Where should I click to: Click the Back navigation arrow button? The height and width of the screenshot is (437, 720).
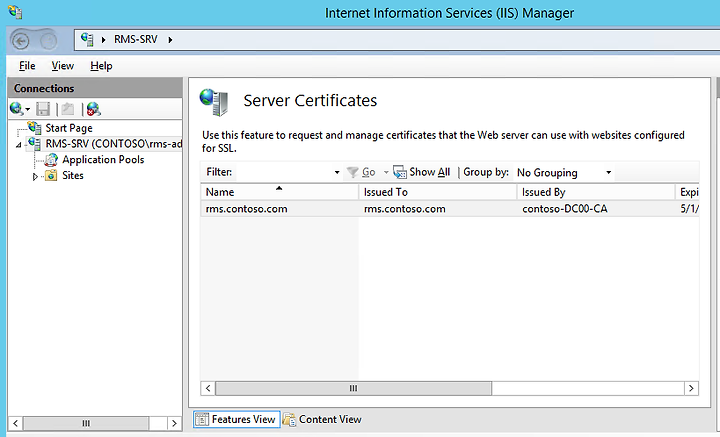pos(20,41)
